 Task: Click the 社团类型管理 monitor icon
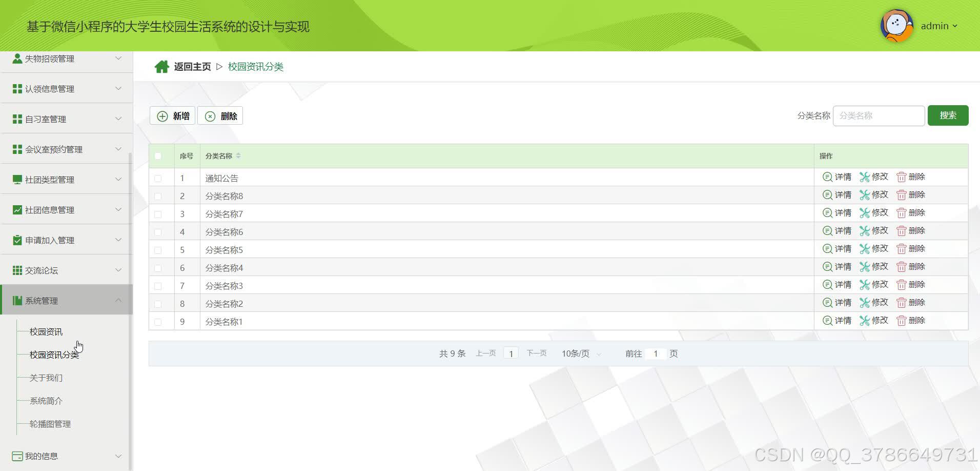17,180
